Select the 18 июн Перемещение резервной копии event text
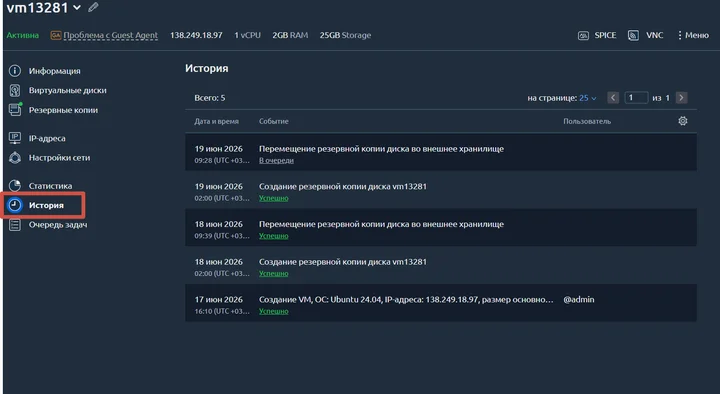Image resolution: width=720 pixels, height=394 pixels. [x=381, y=224]
